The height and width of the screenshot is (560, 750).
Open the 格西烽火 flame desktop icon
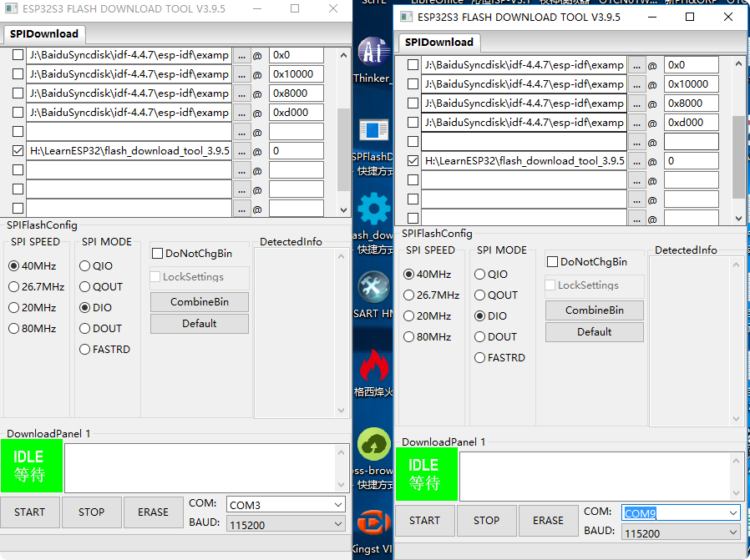click(373, 365)
